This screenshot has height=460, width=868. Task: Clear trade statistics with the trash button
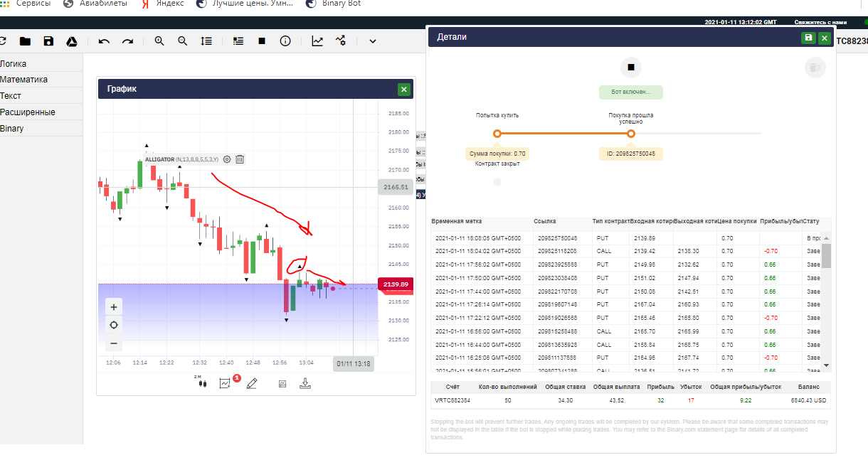[815, 68]
